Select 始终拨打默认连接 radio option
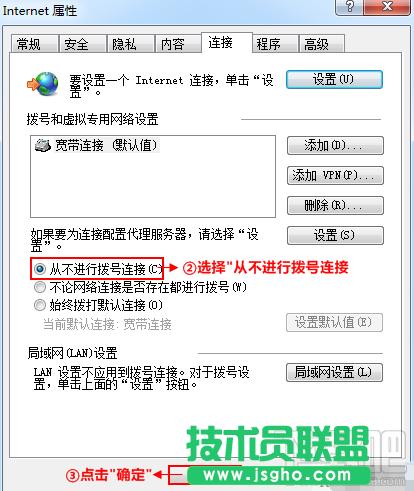Viewport: 414px width, 491px height. (40, 305)
